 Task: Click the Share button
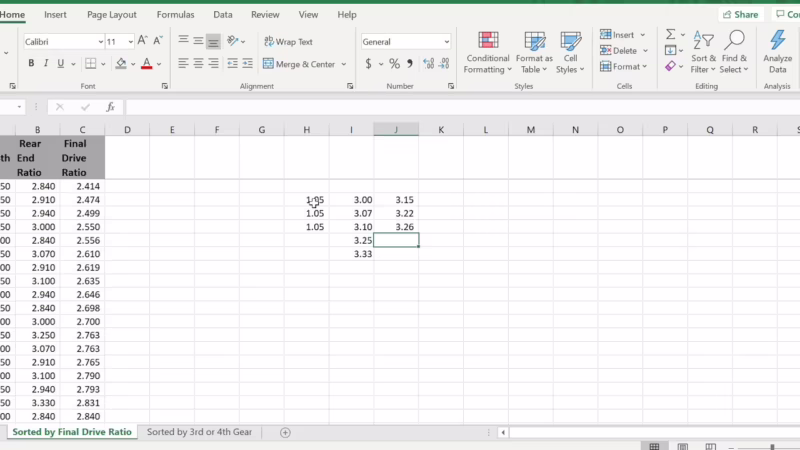coord(740,15)
